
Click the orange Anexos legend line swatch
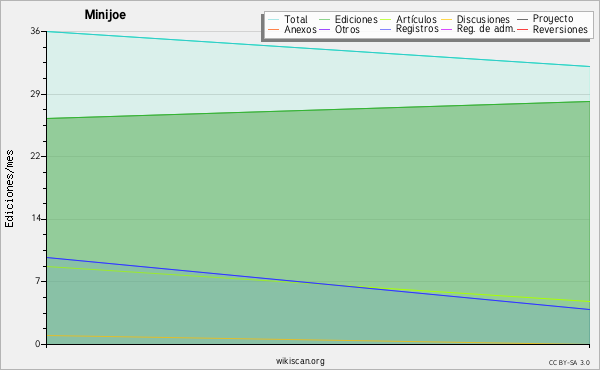pyautogui.click(x=274, y=29)
